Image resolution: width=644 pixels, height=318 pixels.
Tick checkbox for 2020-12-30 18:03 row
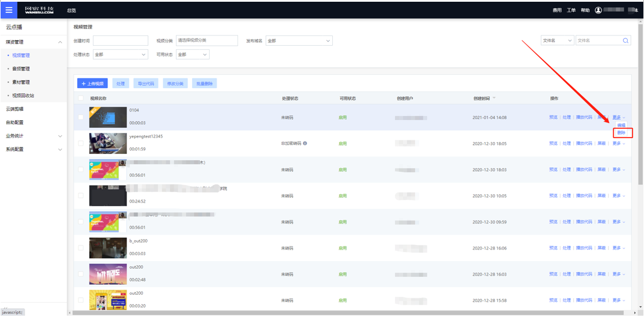(x=81, y=169)
